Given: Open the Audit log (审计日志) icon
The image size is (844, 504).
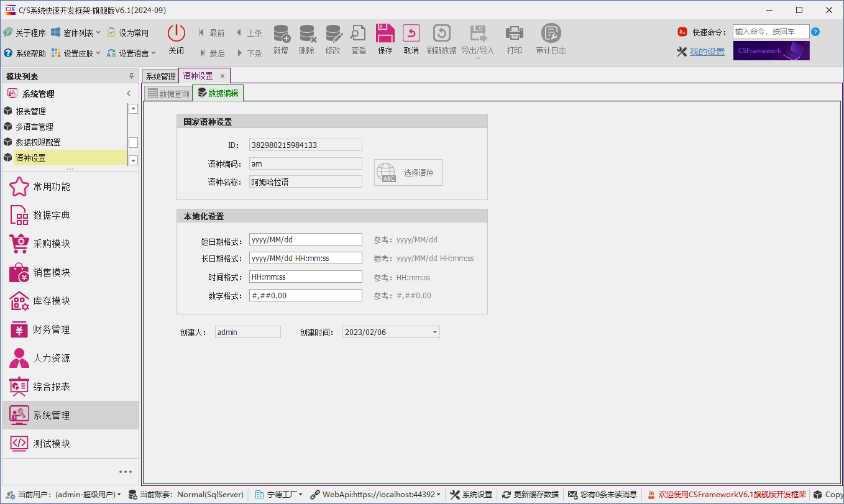Looking at the screenshot, I should coord(551,34).
